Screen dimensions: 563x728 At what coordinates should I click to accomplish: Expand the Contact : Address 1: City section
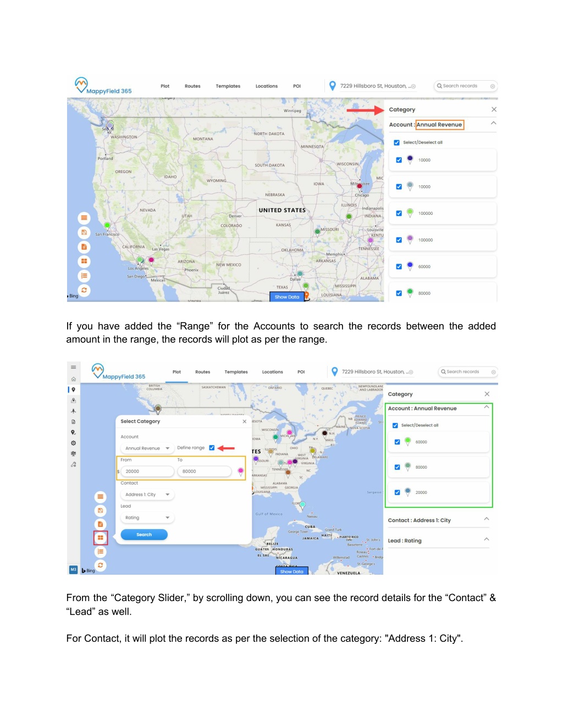click(487, 519)
